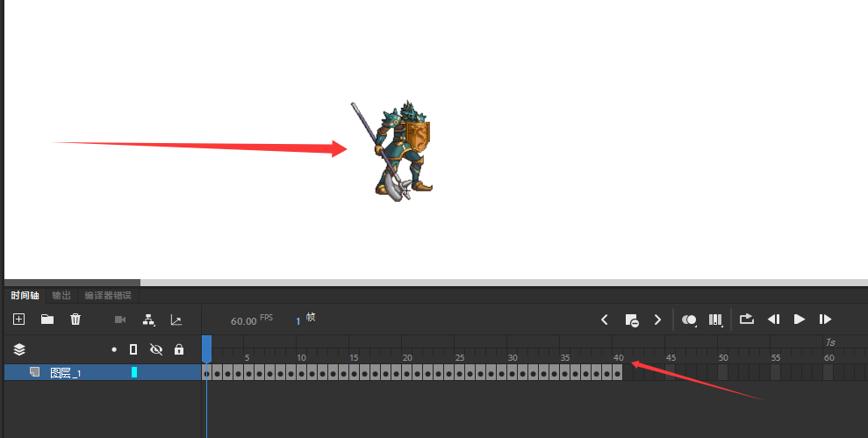The width and height of the screenshot is (868, 438).
Task: Click frame 30 on the timeline ruler
Action: click(513, 358)
